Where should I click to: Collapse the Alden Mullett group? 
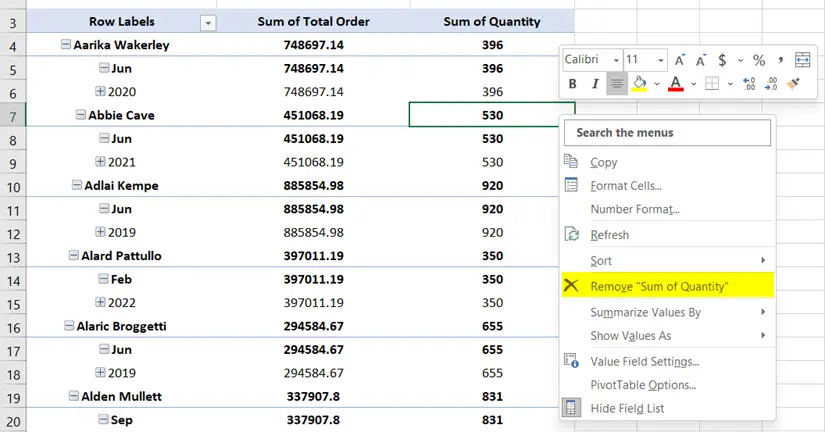(x=74, y=396)
